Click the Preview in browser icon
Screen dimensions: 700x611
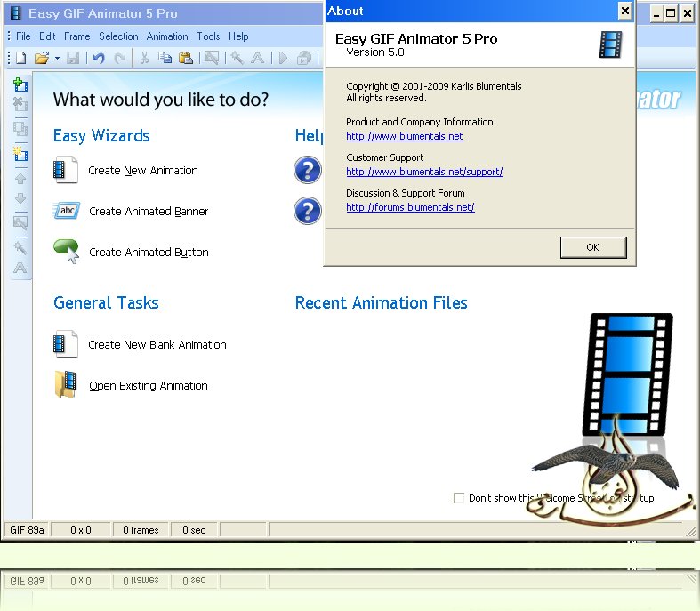(304, 58)
